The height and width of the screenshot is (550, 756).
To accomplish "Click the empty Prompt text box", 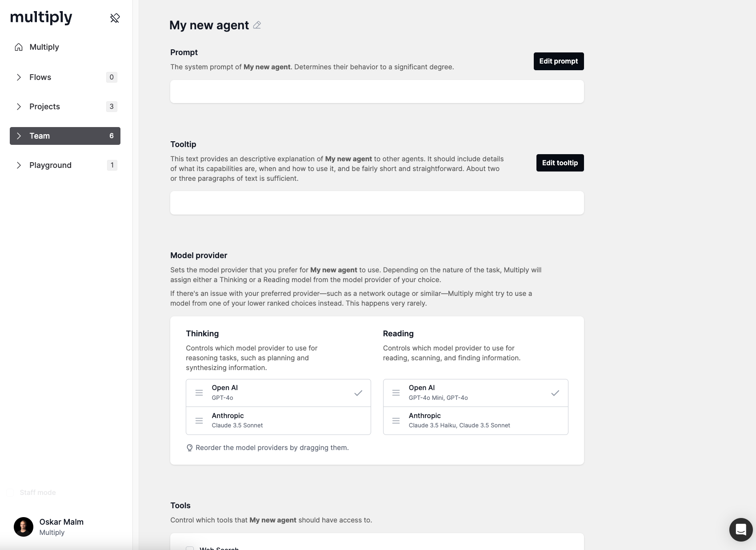I will click(x=377, y=92).
